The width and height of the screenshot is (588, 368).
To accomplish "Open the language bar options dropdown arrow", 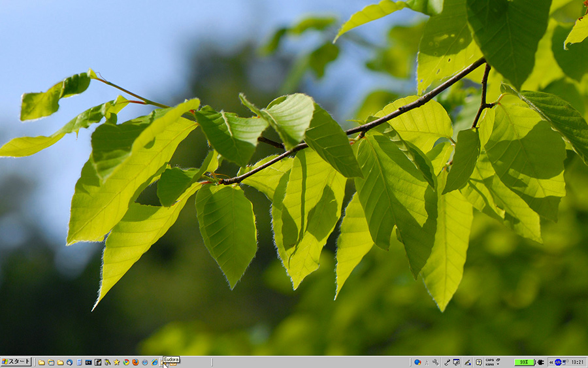I will [x=498, y=364].
